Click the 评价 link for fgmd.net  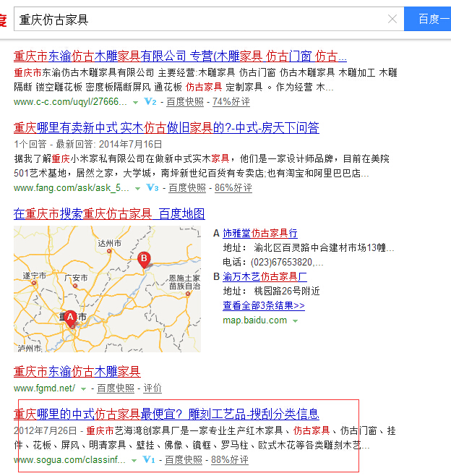pos(153,388)
